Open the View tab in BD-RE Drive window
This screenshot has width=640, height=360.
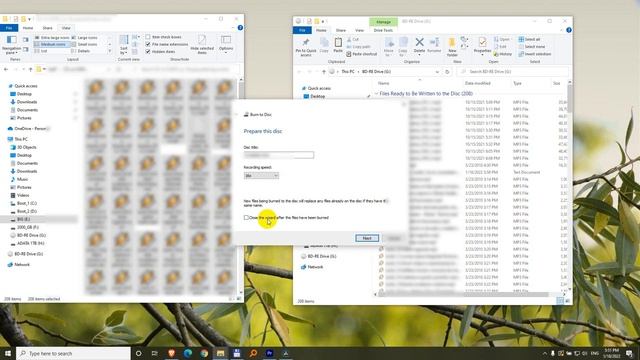359,30
